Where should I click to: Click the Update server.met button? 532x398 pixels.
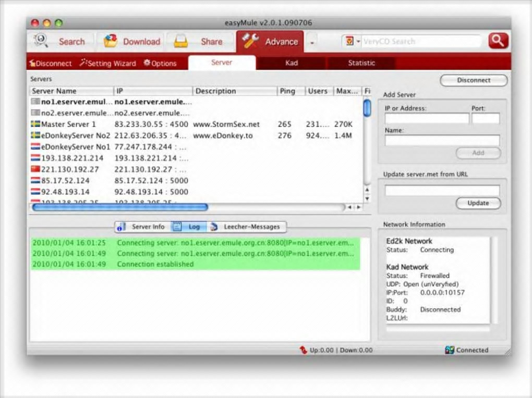click(478, 203)
